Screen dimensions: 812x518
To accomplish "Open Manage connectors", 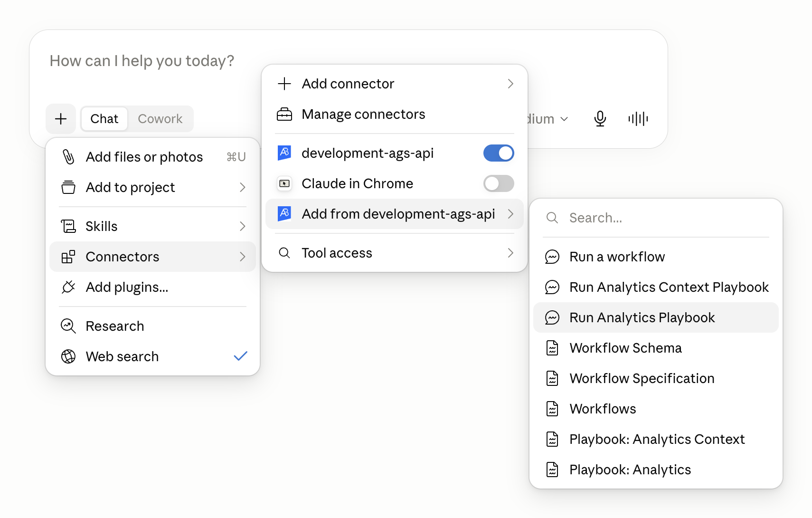I will [395, 114].
